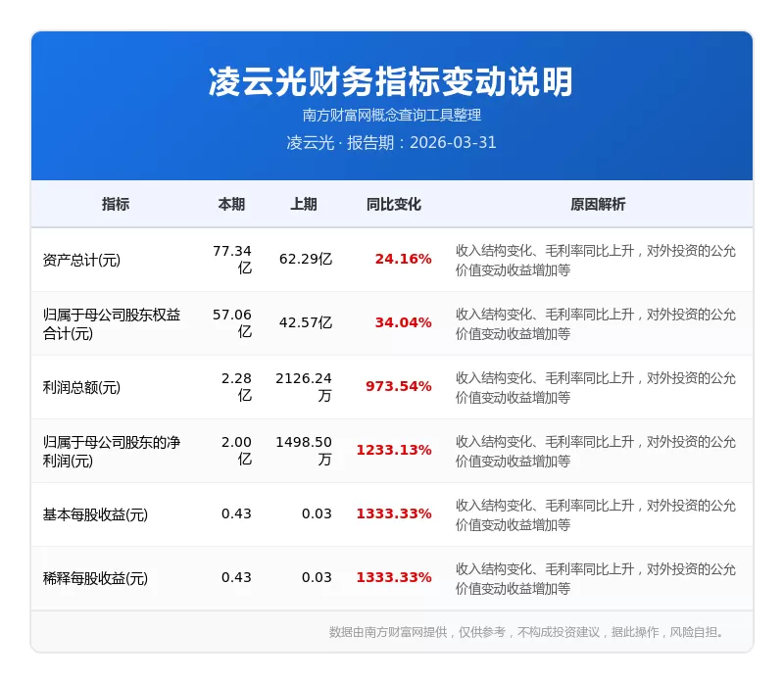Select the title 凌云光财务指标变动说明
Image resolution: width=784 pixels, height=683 pixels.
coord(391,81)
